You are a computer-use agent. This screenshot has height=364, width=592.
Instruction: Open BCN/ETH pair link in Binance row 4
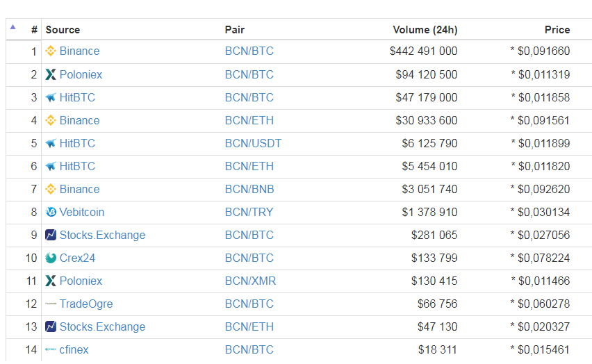249,120
